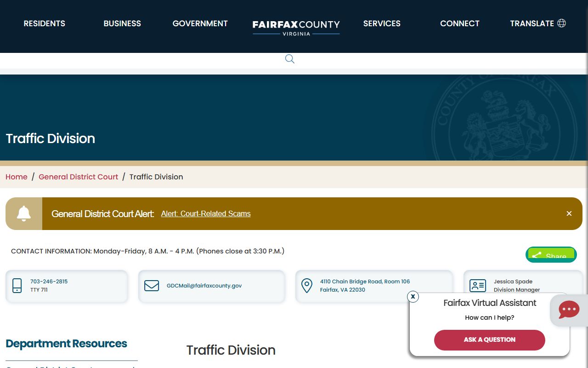Click the envelope email icon
Screen dimensions: 588x368
(x=152, y=286)
